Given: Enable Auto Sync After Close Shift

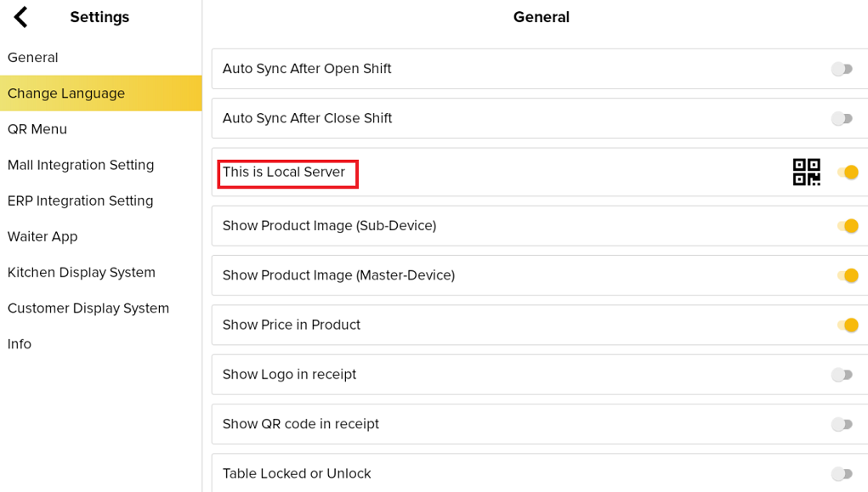Looking at the screenshot, I should point(842,119).
